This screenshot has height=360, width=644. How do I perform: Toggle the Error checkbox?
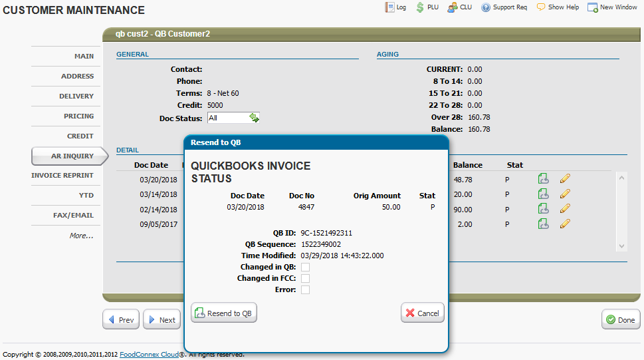305,290
